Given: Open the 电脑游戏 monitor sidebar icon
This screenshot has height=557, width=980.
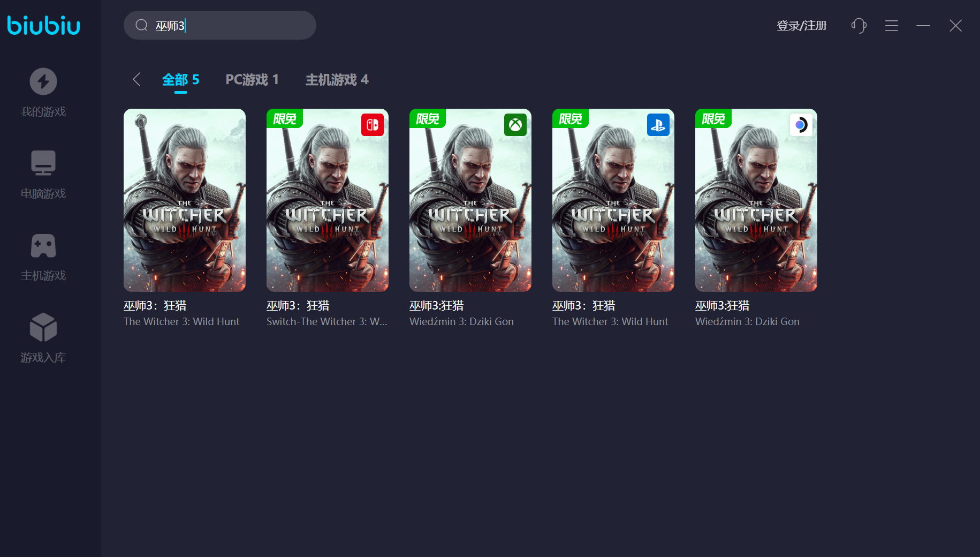Looking at the screenshot, I should [43, 163].
